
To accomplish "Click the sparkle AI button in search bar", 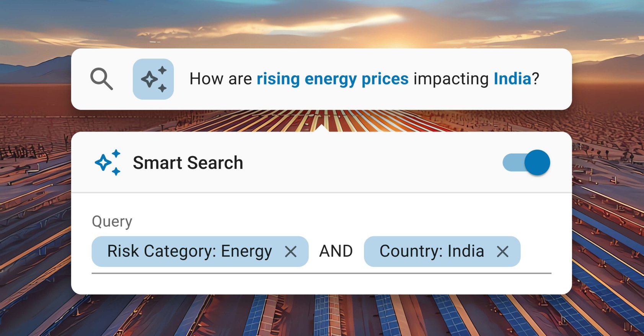I will (153, 79).
